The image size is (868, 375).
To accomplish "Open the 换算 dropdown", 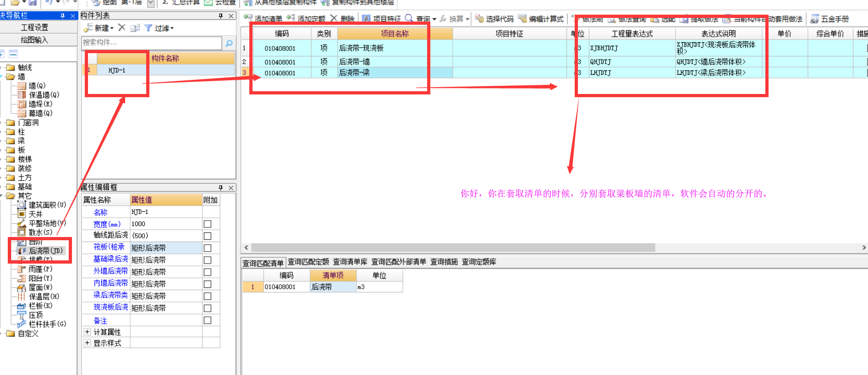I will click(467, 19).
